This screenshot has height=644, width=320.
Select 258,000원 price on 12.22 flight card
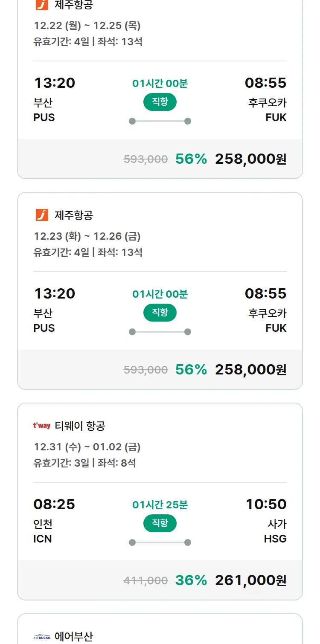click(x=250, y=159)
